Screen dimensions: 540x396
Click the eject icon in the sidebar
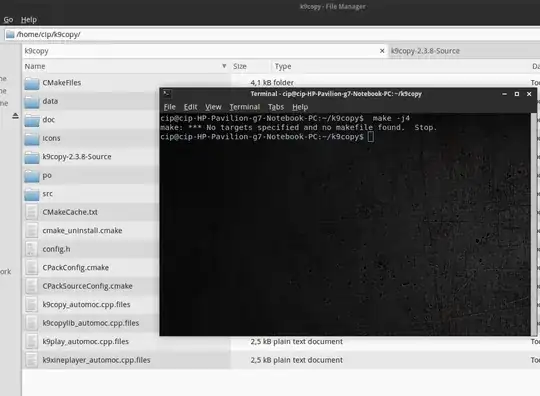[15, 116]
